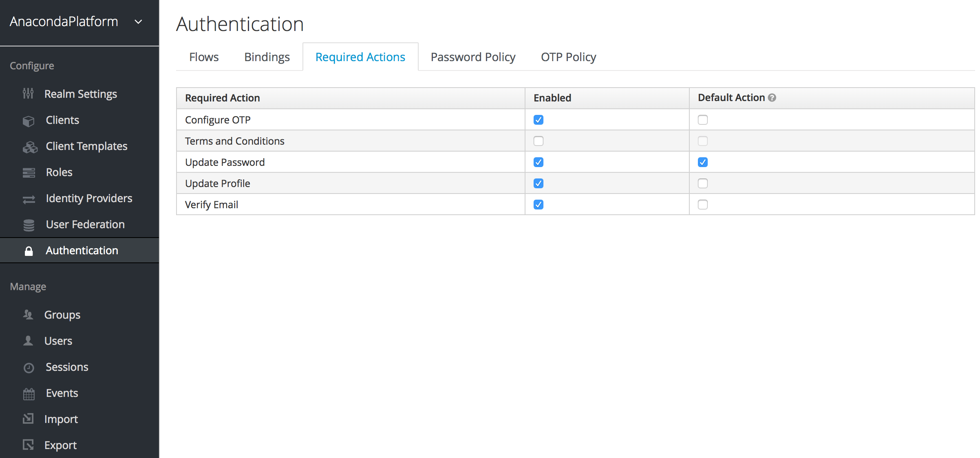This screenshot has height=458, width=980.
Task: Click the Identity Providers arrows icon
Action: 29,199
